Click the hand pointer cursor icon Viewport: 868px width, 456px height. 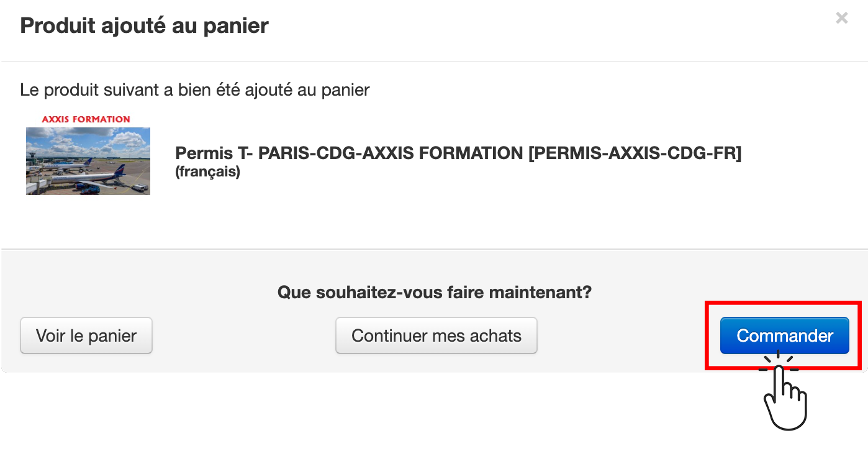[785, 398]
